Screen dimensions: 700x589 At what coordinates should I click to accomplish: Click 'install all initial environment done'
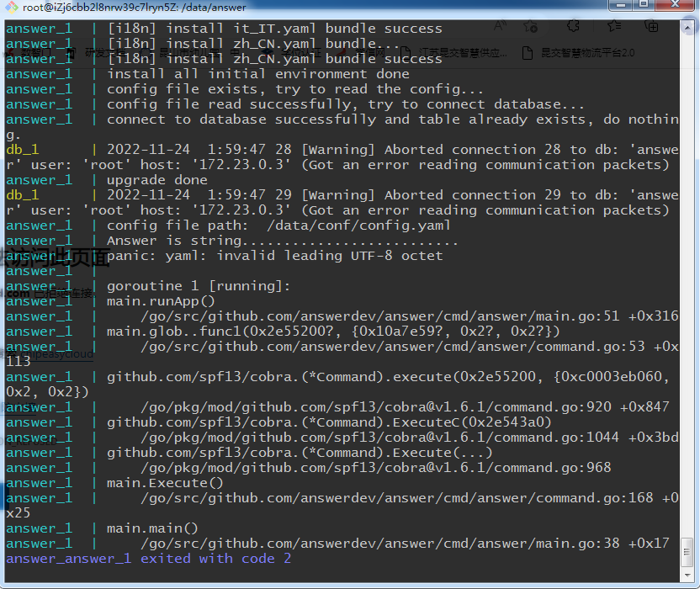(x=258, y=74)
